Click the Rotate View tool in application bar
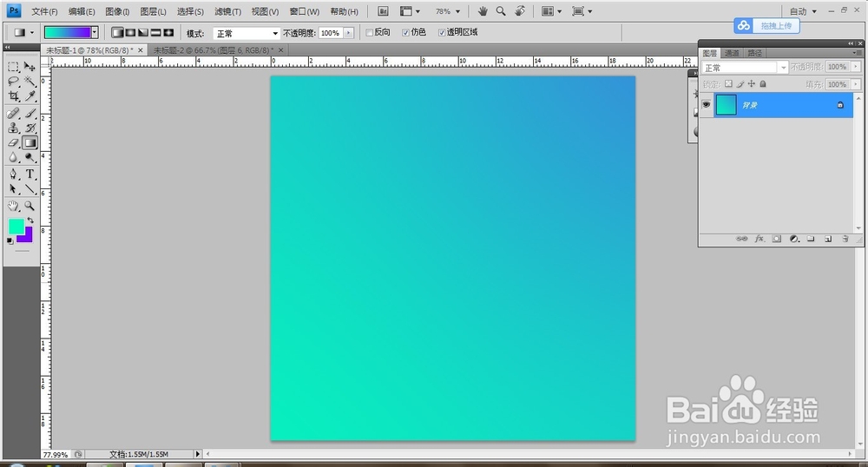Viewport: 868px width, 467px height. 520,11
